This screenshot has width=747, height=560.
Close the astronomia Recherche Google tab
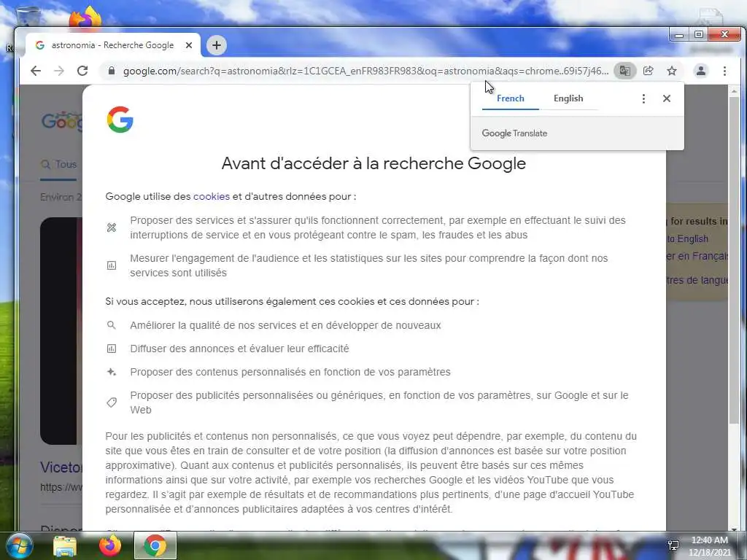(x=189, y=45)
